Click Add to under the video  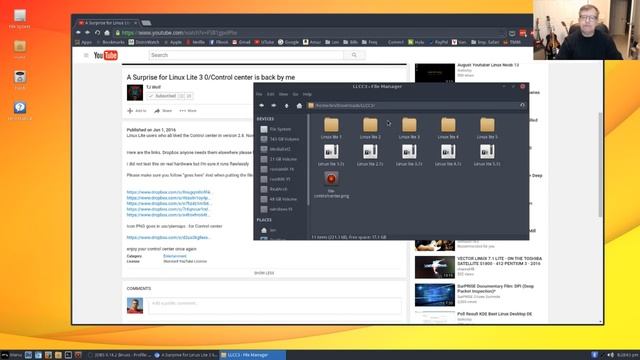(x=137, y=111)
